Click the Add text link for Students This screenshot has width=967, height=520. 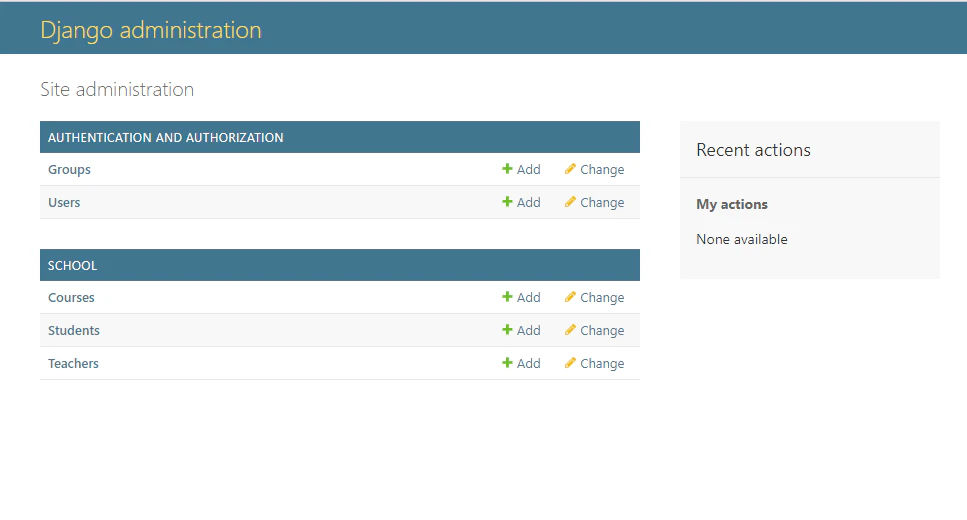pos(529,330)
